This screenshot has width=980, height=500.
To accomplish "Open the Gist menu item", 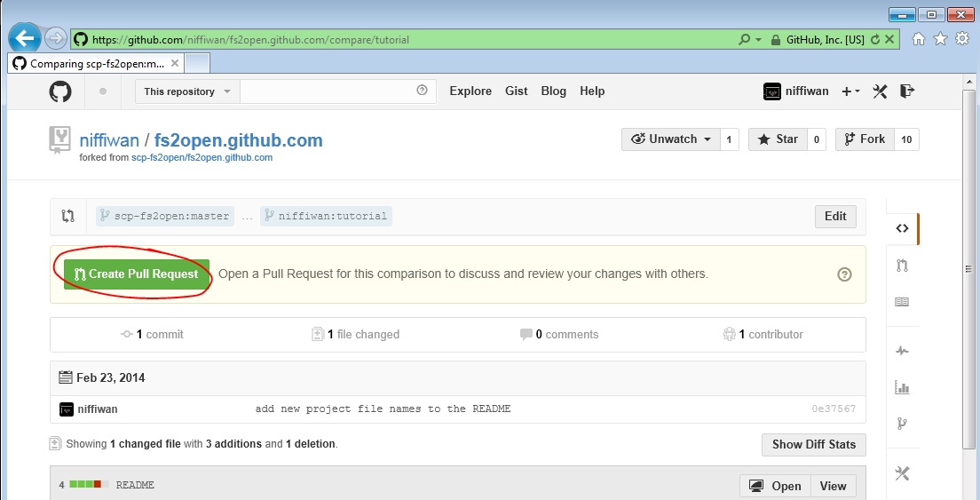I will 516,91.
